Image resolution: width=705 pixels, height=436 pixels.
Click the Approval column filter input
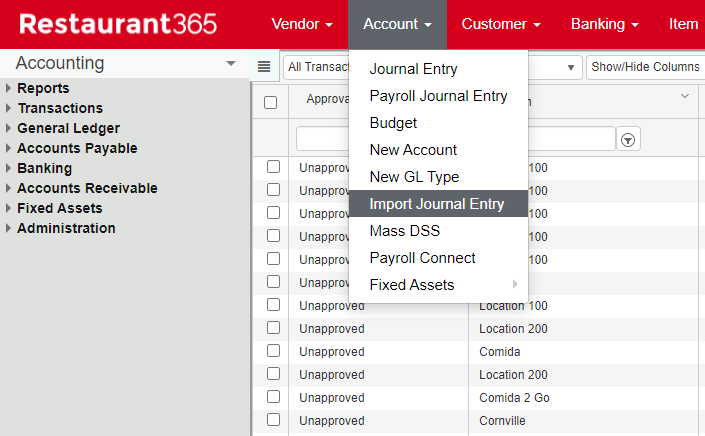click(x=322, y=138)
